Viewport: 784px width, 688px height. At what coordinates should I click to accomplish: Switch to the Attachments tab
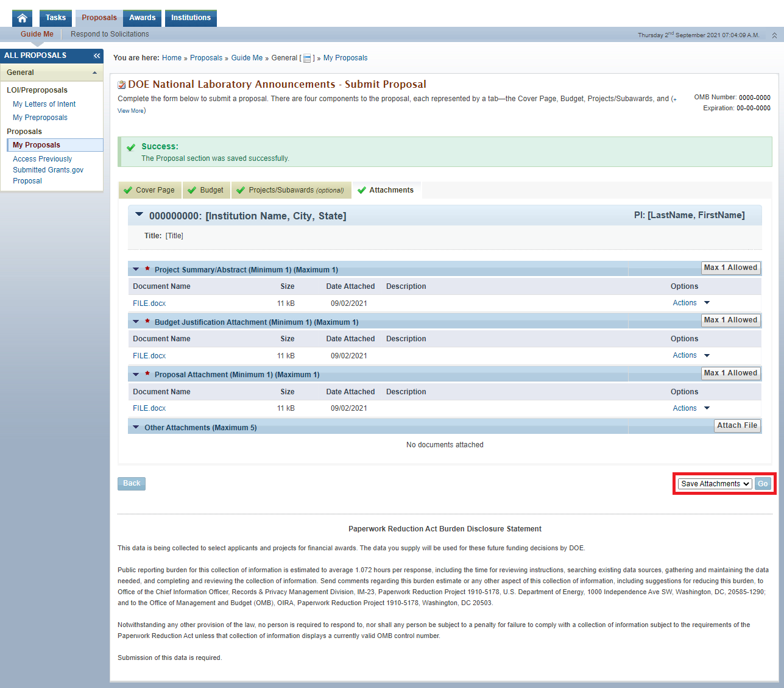point(386,190)
